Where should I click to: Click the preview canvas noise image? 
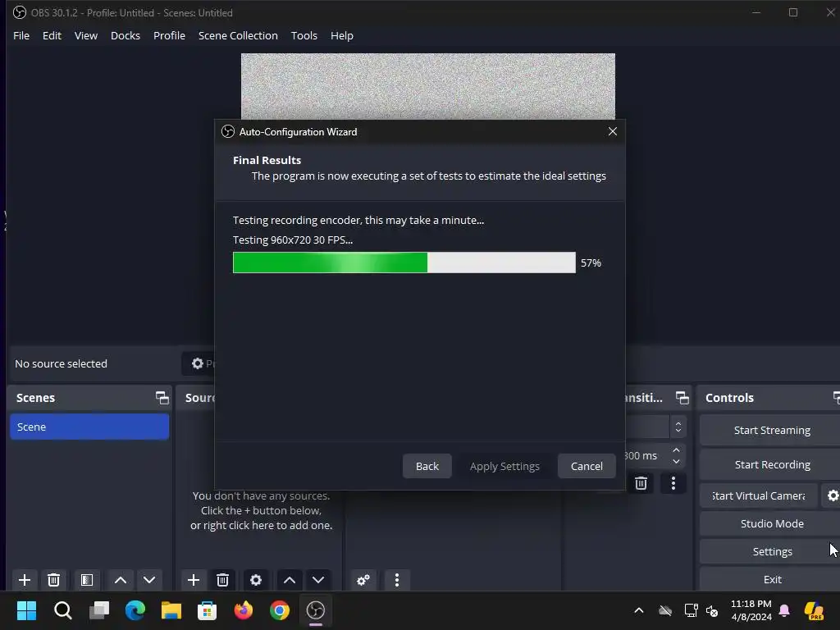(427, 86)
